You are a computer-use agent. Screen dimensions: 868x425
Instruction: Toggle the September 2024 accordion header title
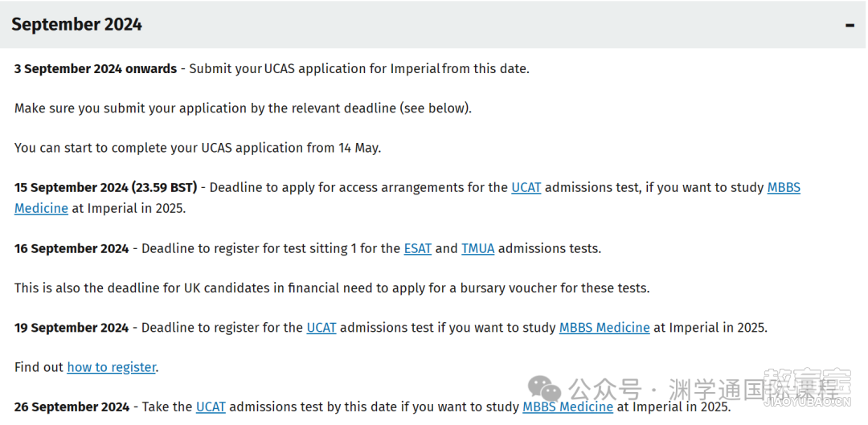coord(76,25)
